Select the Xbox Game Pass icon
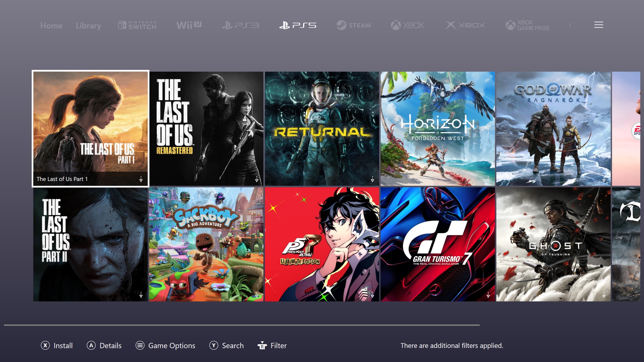644x362 pixels. tap(527, 25)
